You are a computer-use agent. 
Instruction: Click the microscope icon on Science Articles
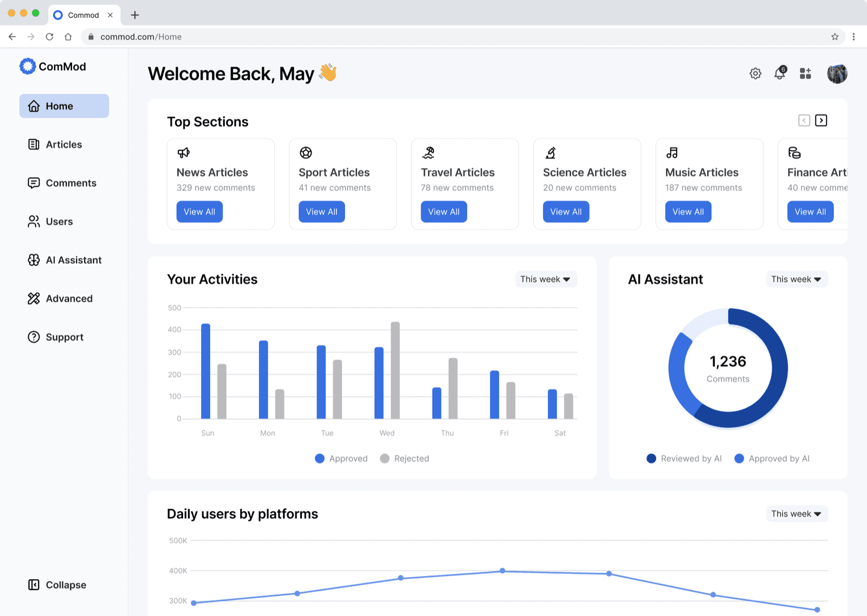(x=551, y=153)
